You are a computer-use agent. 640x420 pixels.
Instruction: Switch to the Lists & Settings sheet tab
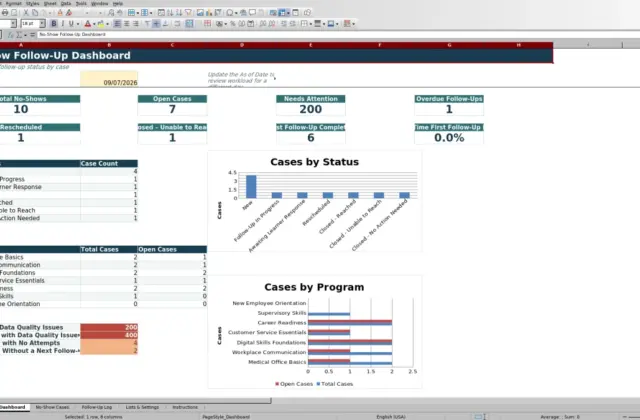point(142,407)
